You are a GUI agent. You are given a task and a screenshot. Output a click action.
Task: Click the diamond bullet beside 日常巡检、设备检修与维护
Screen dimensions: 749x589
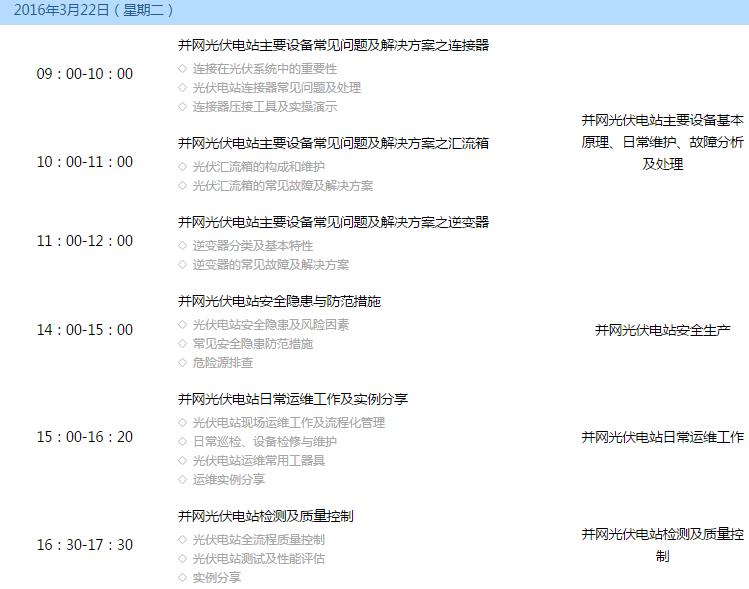pos(182,442)
